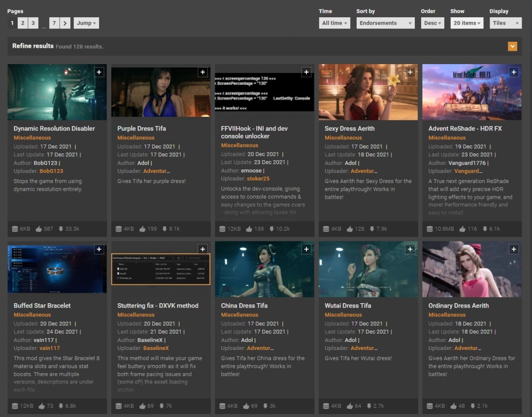Screen dimensions: 532x417
Task: Click 'Gives Tifa her Wutai dress!' description
Action: pos(358,358)
